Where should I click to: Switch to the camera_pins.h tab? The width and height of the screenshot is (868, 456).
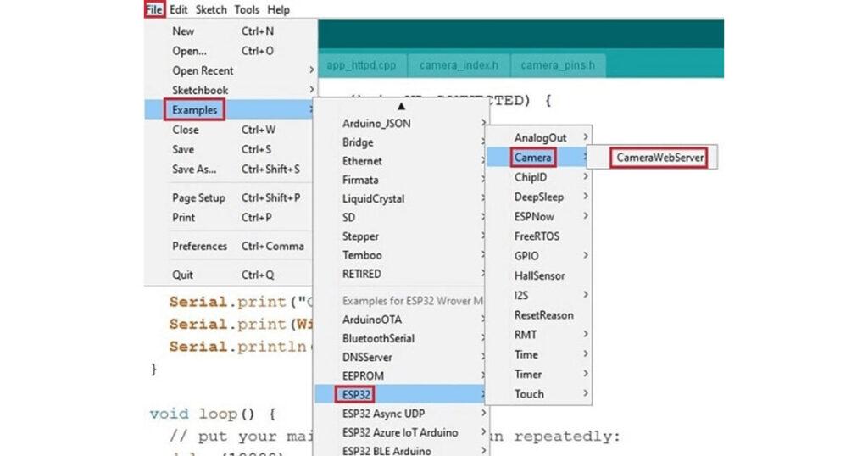(x=557, y=64)
